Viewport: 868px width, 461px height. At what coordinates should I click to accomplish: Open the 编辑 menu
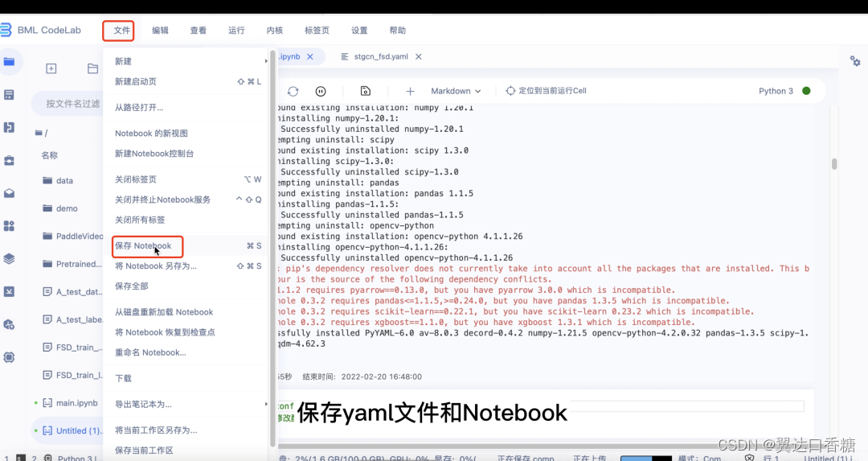(x=160, y=31)
